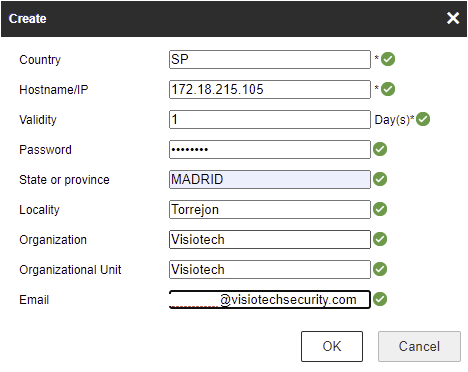Viewport: 468px width, 372px height.
Task: Click the Organization field containing Visiotech
Action: click(x=270, y=240)
